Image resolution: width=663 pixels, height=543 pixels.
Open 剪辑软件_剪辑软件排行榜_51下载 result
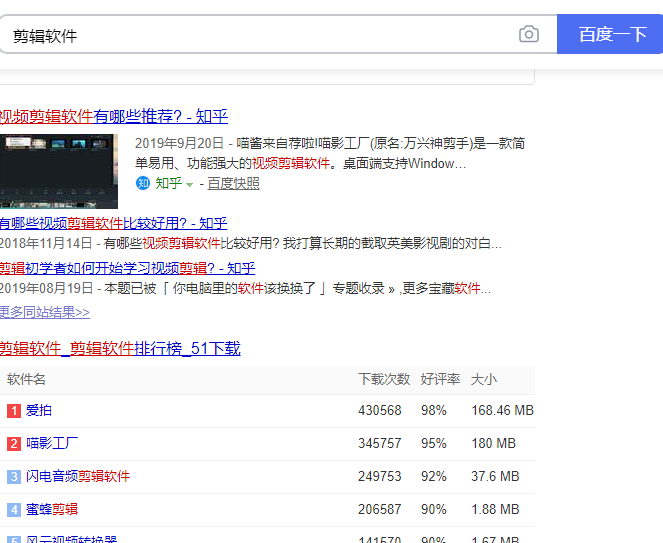[120, 349]
